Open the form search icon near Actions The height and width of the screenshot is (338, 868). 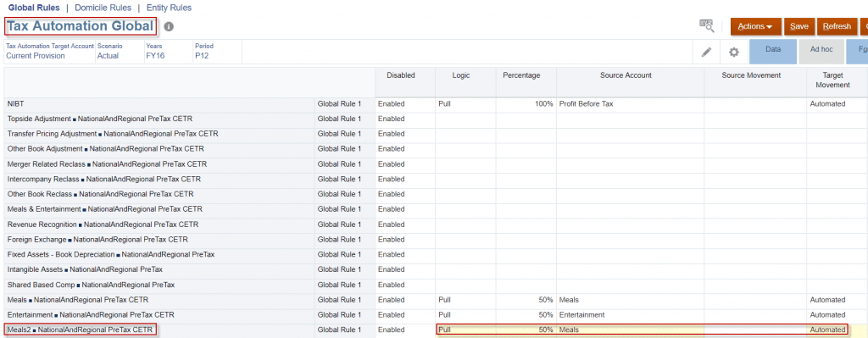(707, 25)
